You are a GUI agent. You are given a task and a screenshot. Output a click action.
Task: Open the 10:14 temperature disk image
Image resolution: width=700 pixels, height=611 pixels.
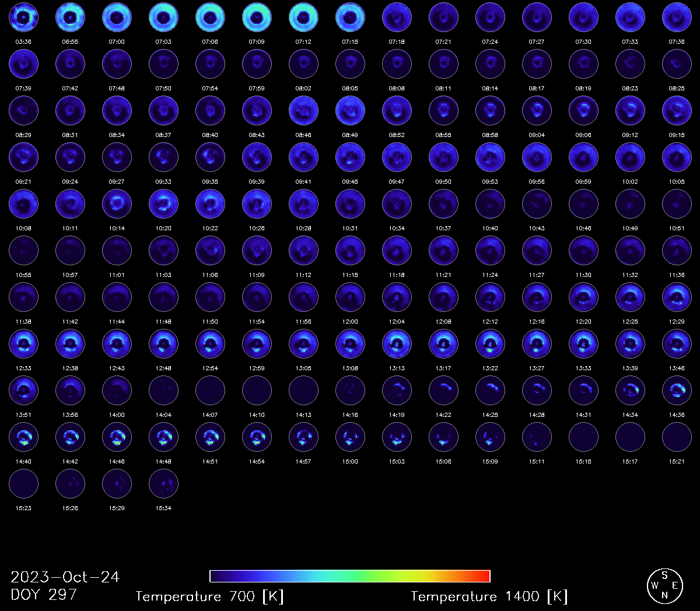[117, 204]
